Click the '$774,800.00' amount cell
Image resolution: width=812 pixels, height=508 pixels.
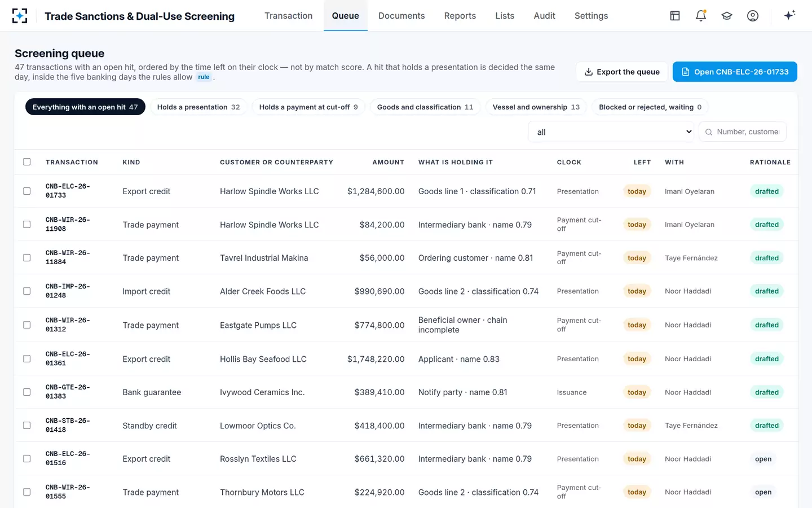click(x=379, y=325)
